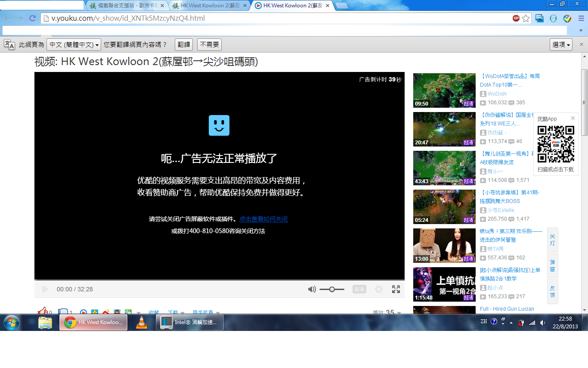The image size is (588, 368).
Task: Click the picture gallery extension icon
Action: tap(540, 18)
